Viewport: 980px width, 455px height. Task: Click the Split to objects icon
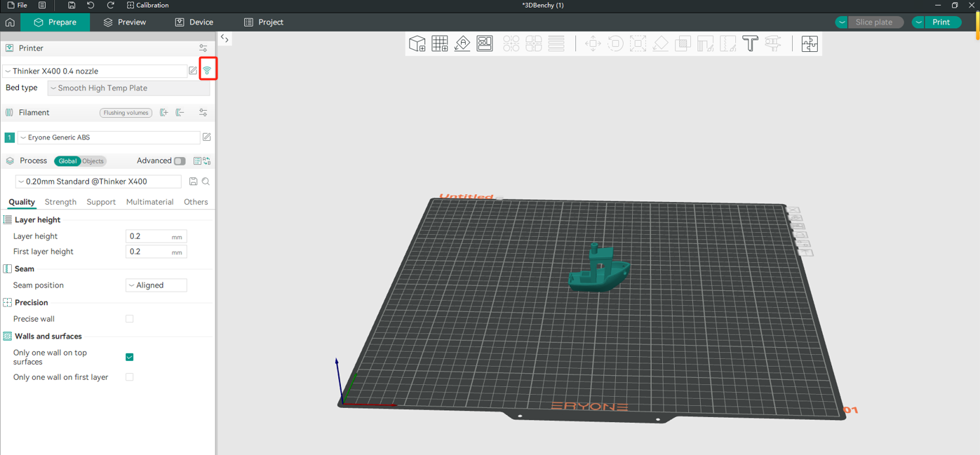coord(511,43)
